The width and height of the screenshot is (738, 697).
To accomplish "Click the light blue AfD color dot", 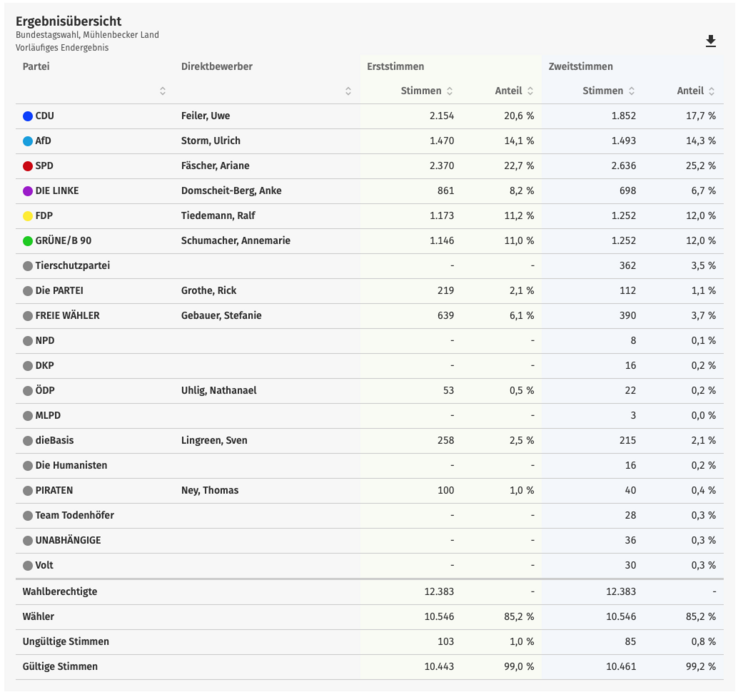I will pyautogui.click(x=28, y=141).
